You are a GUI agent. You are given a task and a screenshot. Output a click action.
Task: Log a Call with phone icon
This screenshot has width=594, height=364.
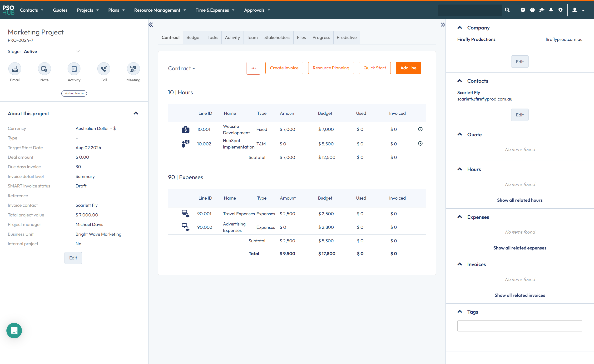[x=104, y=69]
